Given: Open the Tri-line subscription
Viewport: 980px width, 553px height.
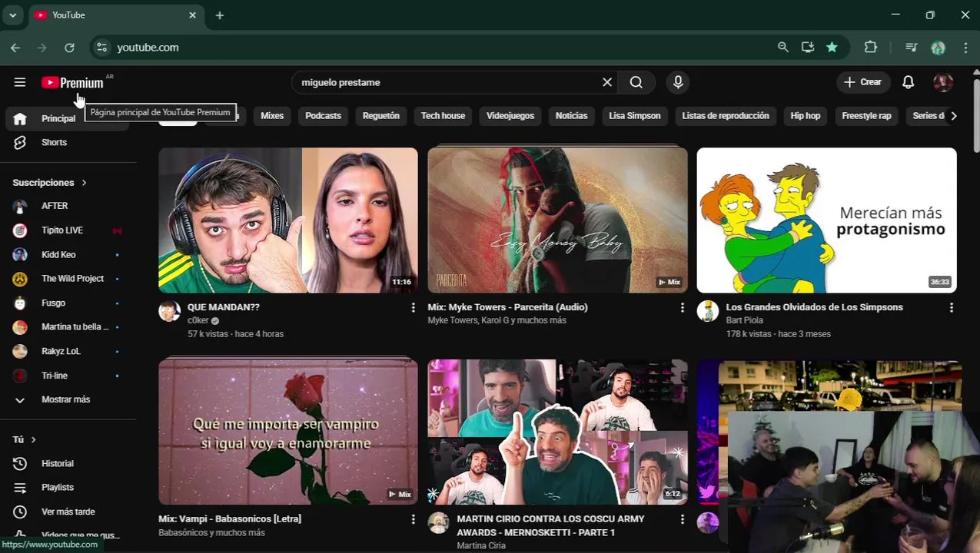Looking at the screenshot, I should point(68,376).
